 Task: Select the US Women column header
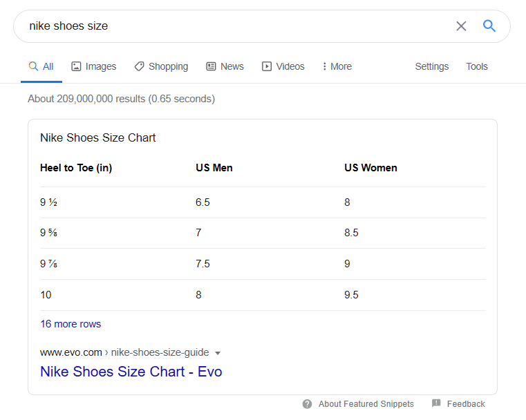(370, 168)
